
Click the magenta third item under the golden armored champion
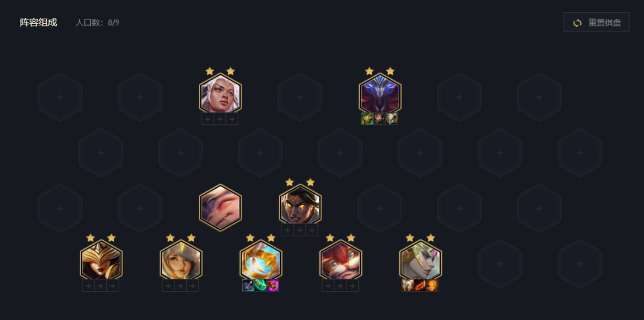point(272,285)
